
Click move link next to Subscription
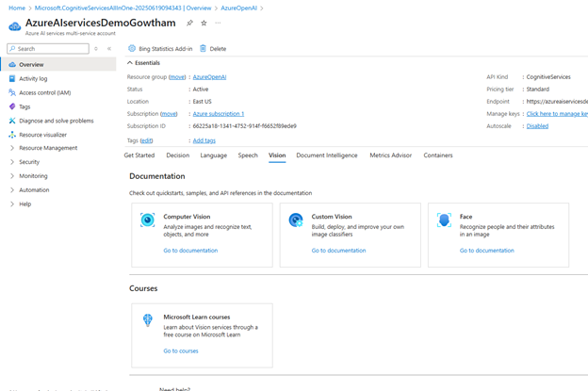coord(169,114)
